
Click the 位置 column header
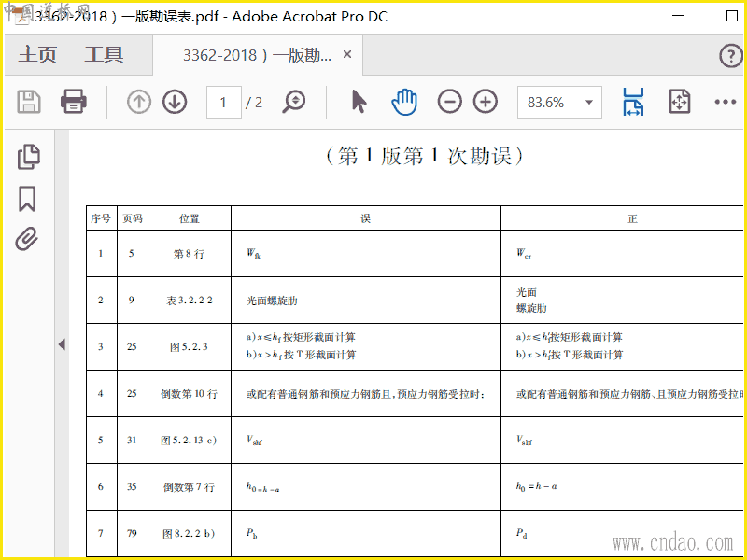pos(190,218)
